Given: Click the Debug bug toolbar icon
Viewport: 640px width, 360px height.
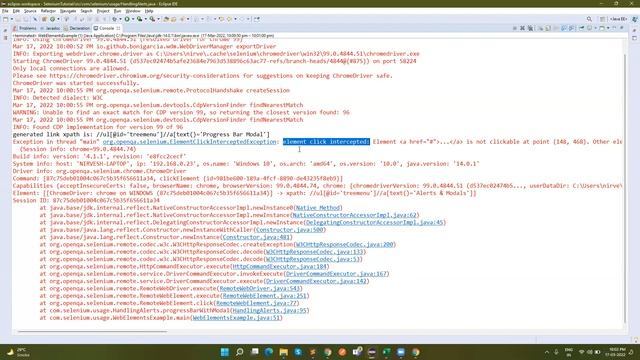Looking at the screenshot, I should point(114,19).
